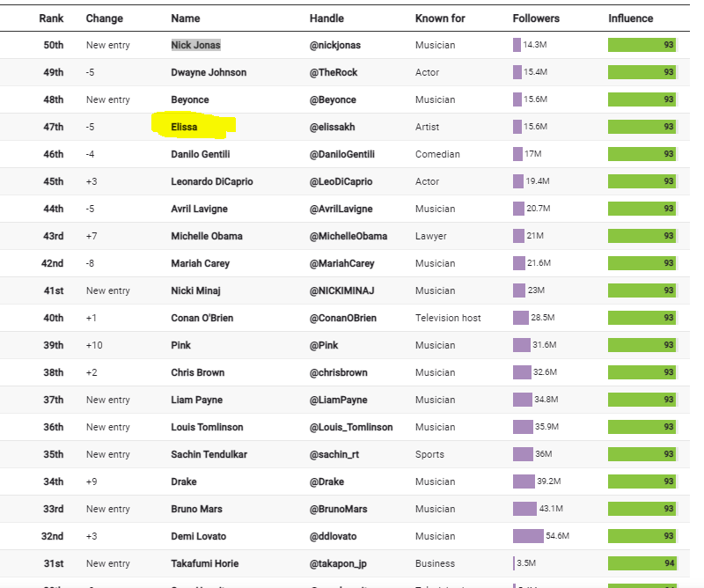Click the @Louis_Tomlinson handle
Screen dimensions: 704x588
(x=351, y=427)
